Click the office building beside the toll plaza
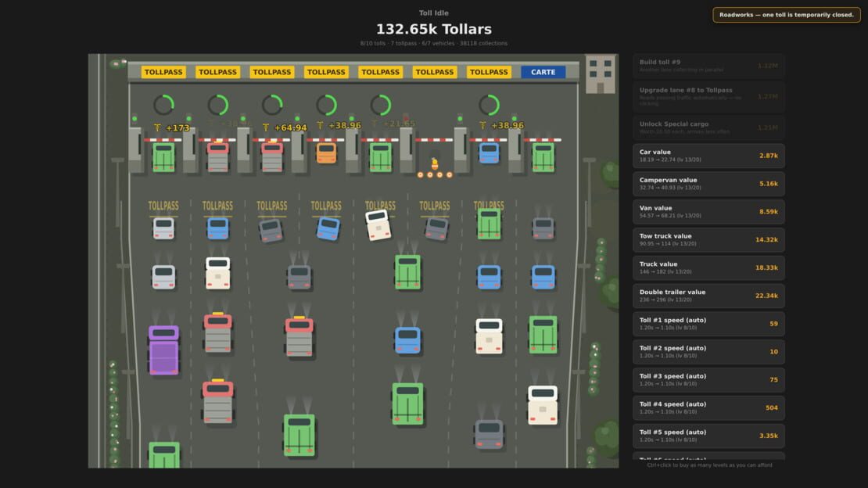The width and height of the screenshot is (868, 488). pyautogui.click(x=600, y=74)
